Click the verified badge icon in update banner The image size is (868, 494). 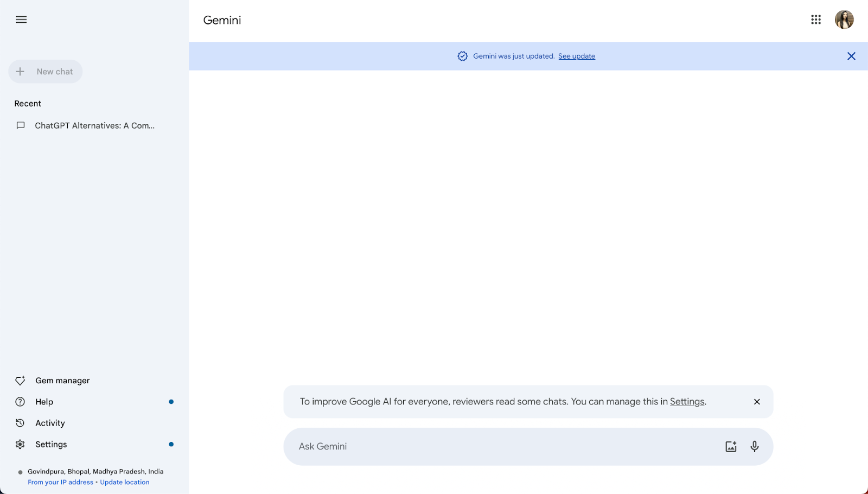[462, 56]
